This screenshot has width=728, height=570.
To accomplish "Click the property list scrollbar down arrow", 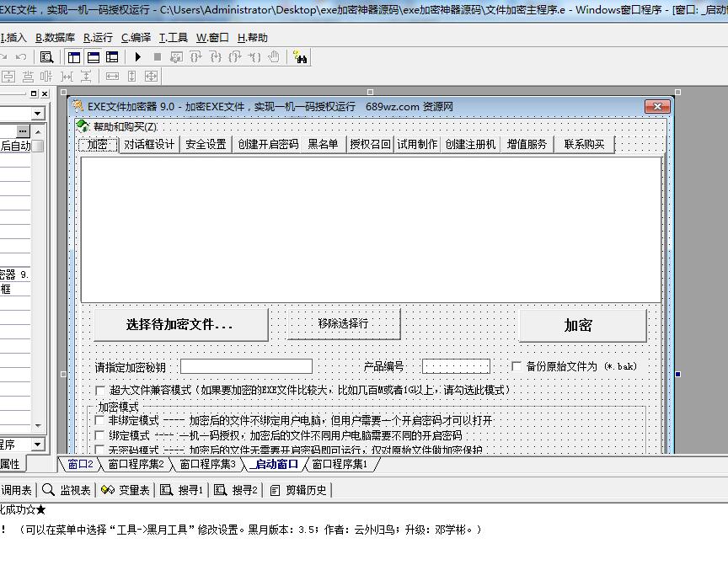I will (38, 426).
